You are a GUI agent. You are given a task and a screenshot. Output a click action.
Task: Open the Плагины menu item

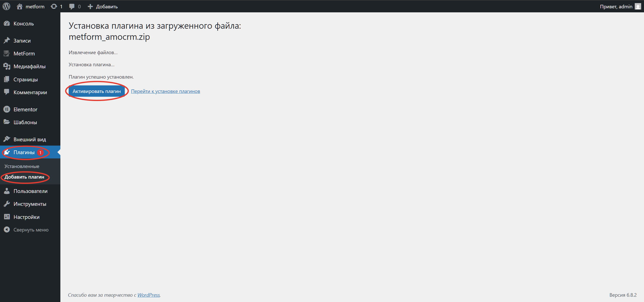tap(30, 152)
